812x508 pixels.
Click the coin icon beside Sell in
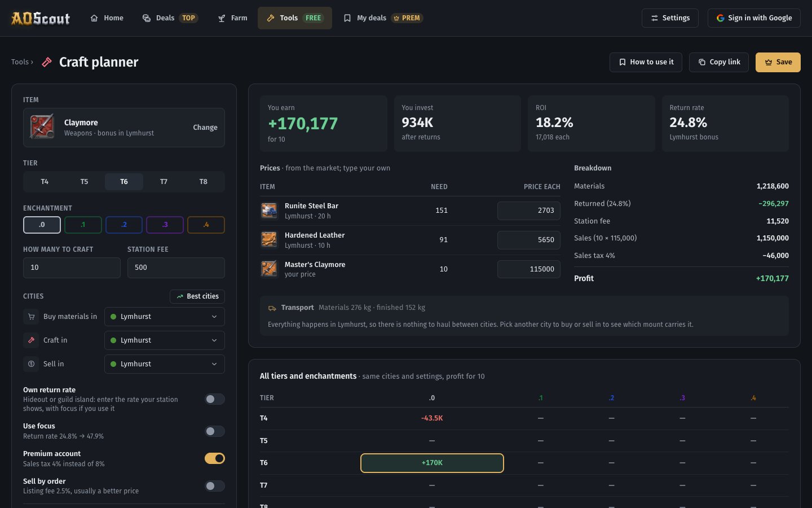tap(31, 364)
